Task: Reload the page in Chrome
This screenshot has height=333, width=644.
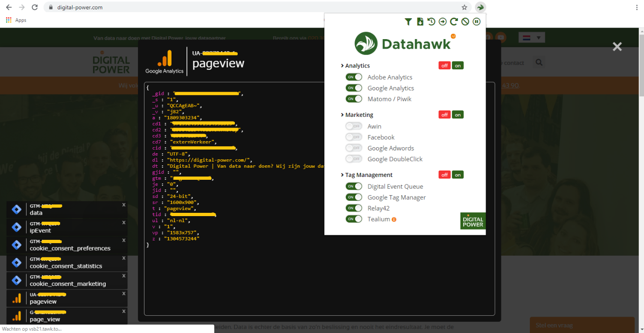Action: click(x=34, y=7)
